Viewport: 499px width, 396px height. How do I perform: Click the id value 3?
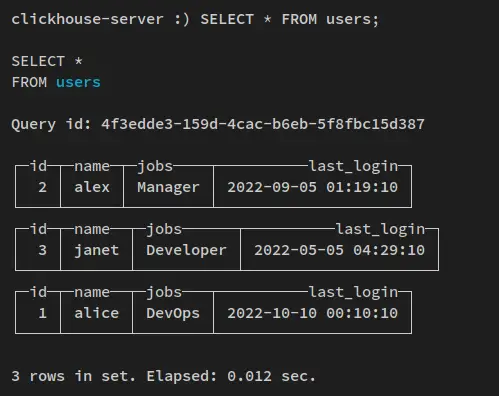click(x=42, y=250)
